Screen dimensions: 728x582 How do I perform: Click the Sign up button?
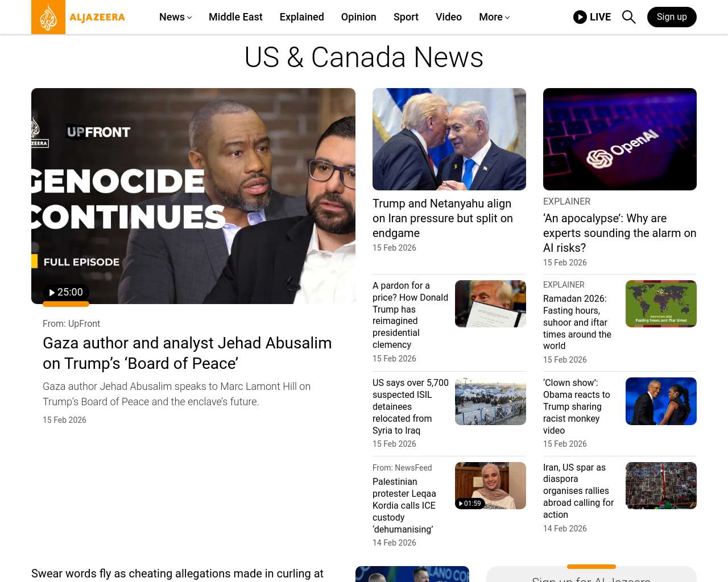pyautogui.click(x=672, y=17)
